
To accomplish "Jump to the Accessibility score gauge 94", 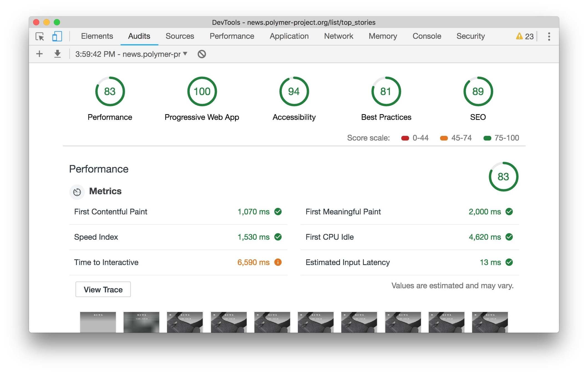I will (x=294, y=91).
